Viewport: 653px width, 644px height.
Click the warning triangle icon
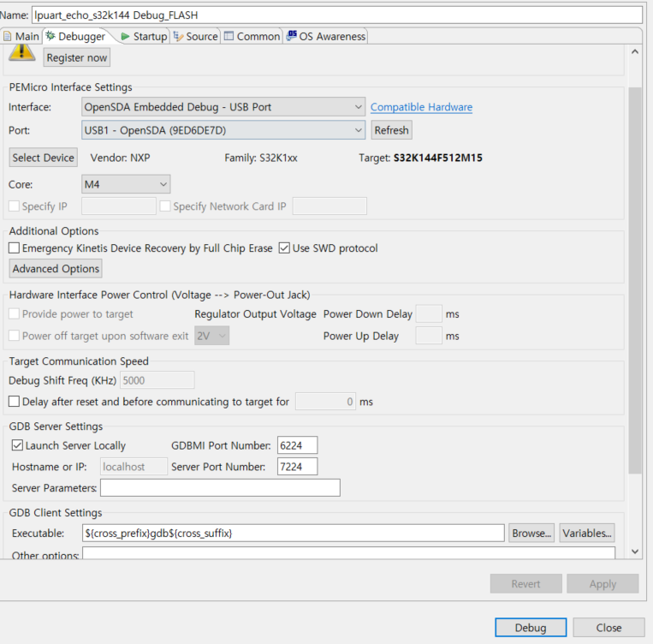point(21,53)
